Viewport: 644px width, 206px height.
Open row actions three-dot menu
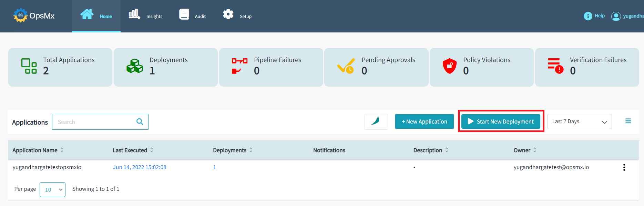624,167
